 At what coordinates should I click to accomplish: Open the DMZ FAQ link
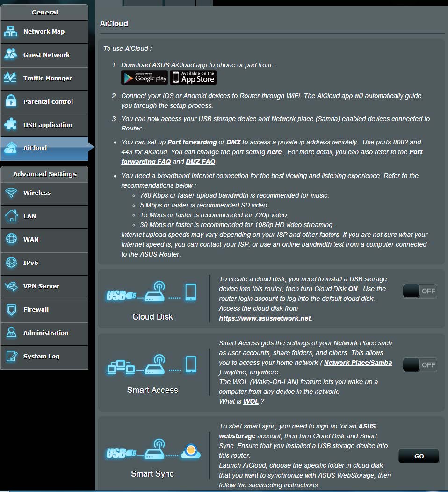point(201,162)
